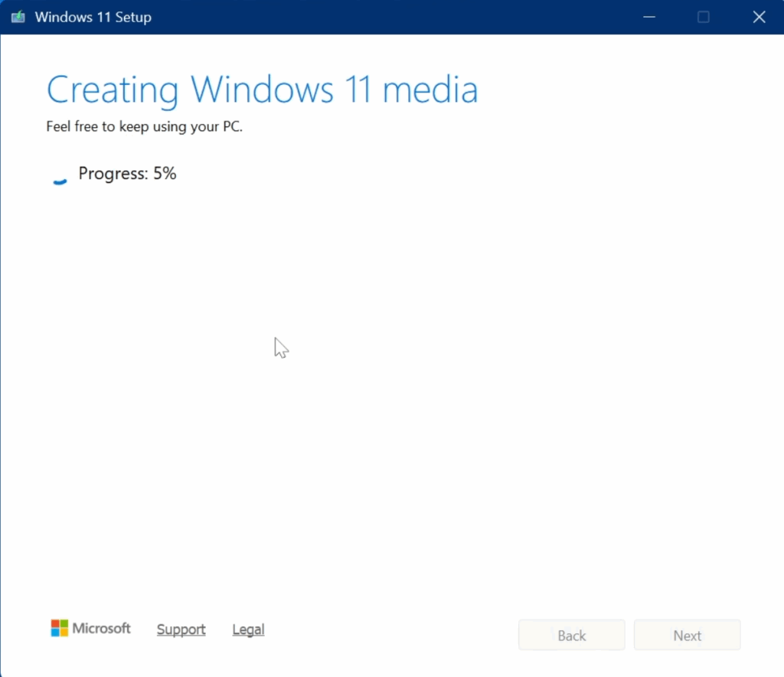Click the disabled maximize button
This screenshot has width=784, height=677.
704,17
